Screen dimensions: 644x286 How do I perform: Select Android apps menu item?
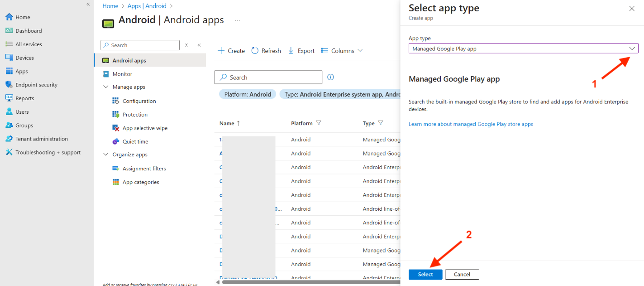click(129, 61)
